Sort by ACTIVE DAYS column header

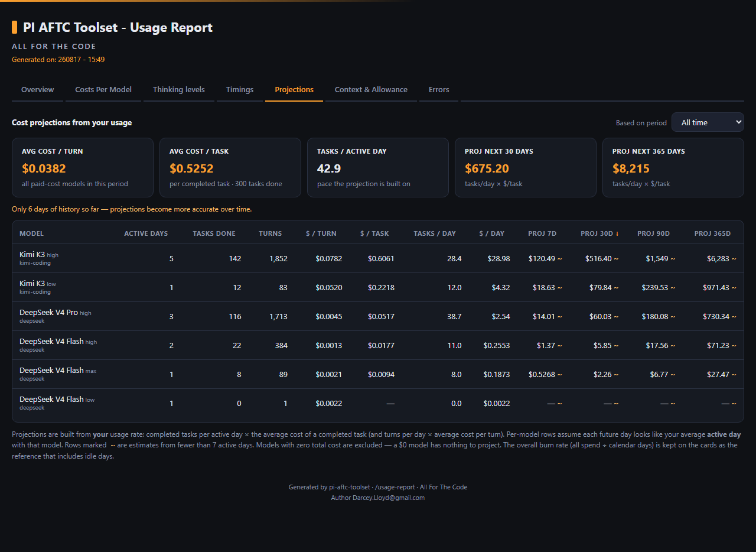point(146,233)
